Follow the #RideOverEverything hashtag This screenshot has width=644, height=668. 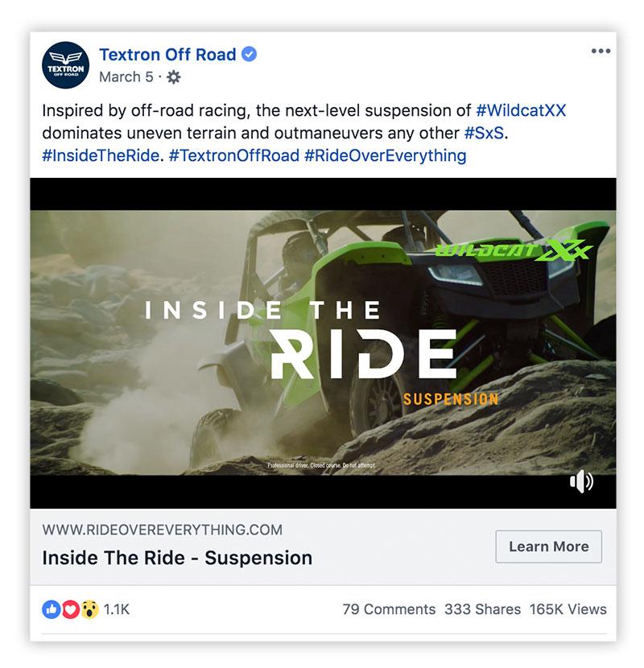[386, 156]
